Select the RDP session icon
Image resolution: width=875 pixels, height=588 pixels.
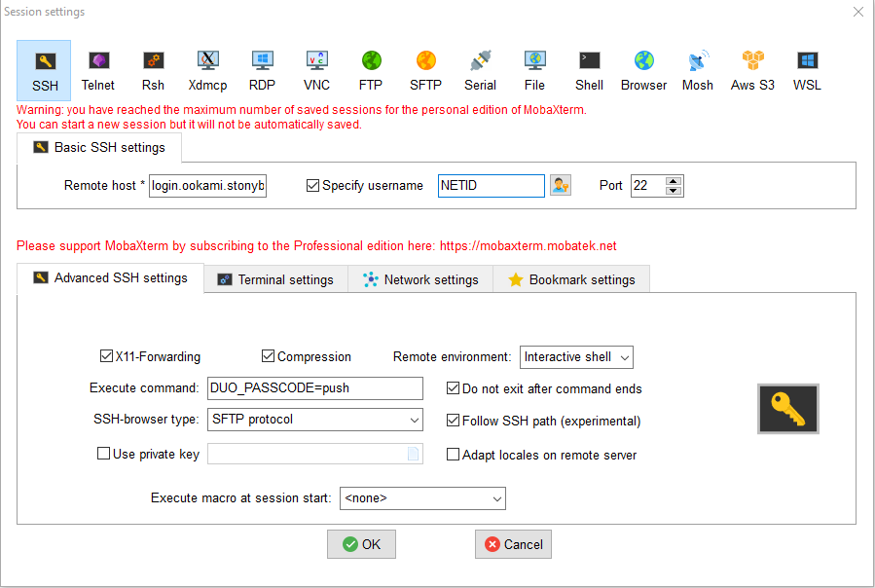(262, 70)
